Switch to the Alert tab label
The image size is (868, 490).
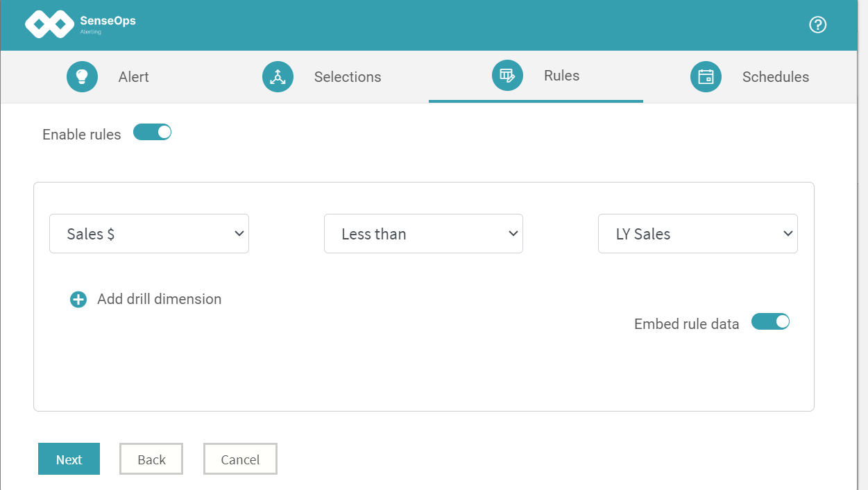(x=133, y=77)
